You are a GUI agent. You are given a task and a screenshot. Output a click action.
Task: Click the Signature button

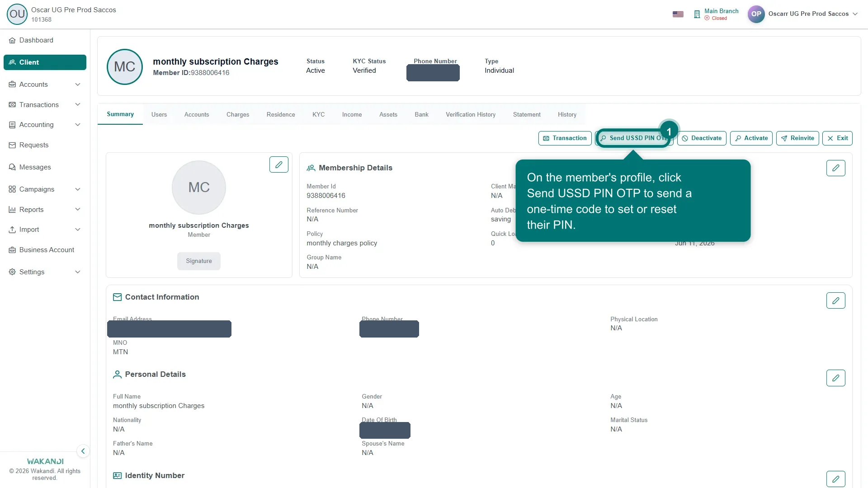coord(199,261)
